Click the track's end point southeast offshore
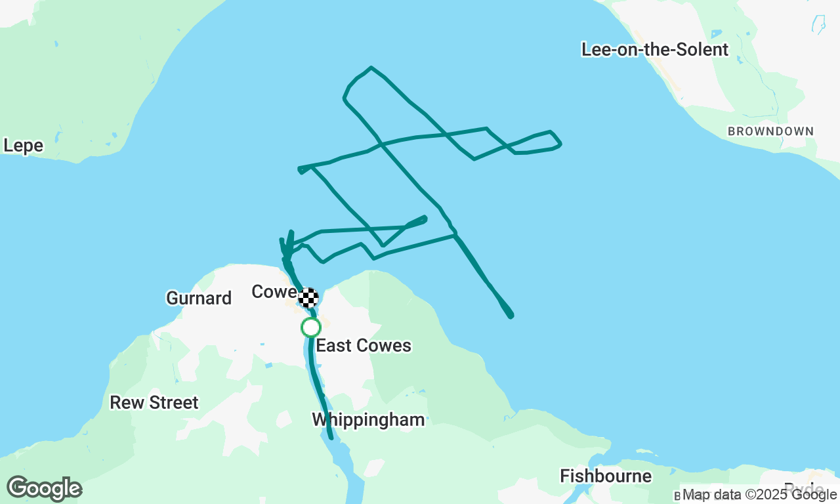 click(511, 316)
